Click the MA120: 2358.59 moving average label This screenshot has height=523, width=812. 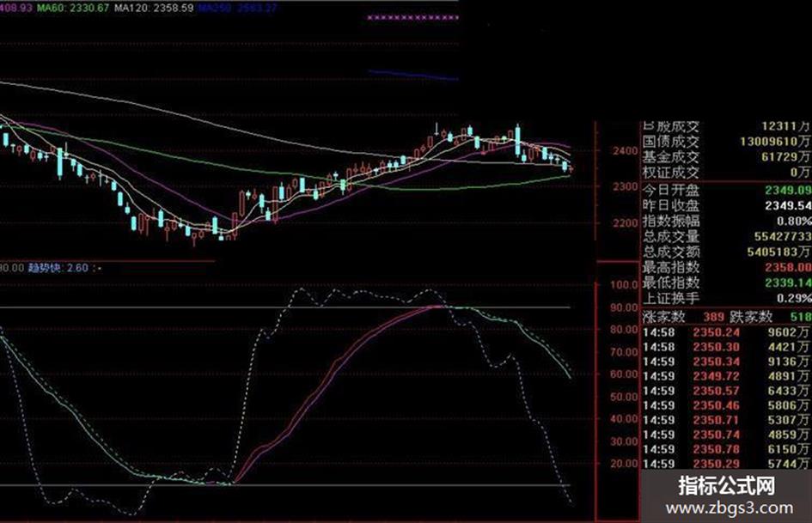[154, 8]
